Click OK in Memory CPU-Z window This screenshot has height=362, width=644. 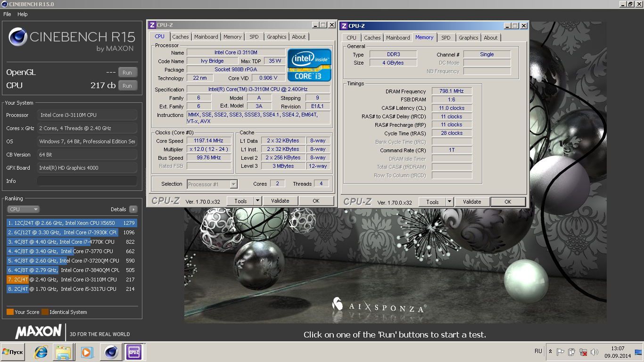coord(508,202)
